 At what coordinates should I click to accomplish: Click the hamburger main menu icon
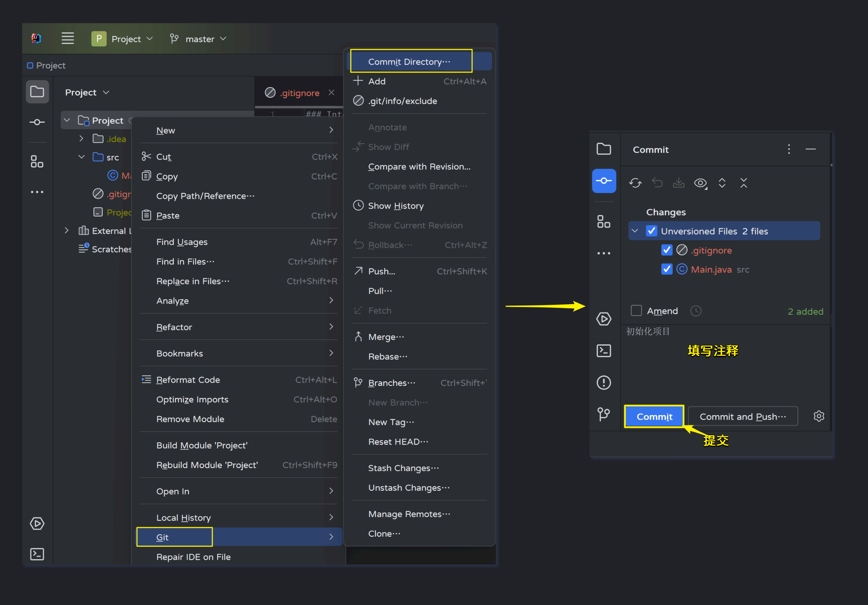[68, 38]
